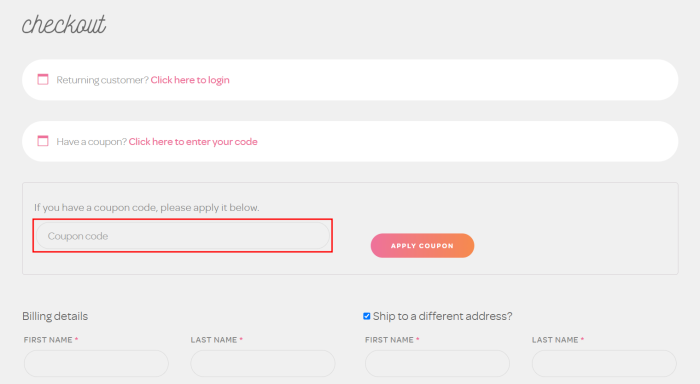Click the calendar icon beside Returning customer
Image resolution: width=700 pixels, height=384 pixels.
click(x=43, y=79)
